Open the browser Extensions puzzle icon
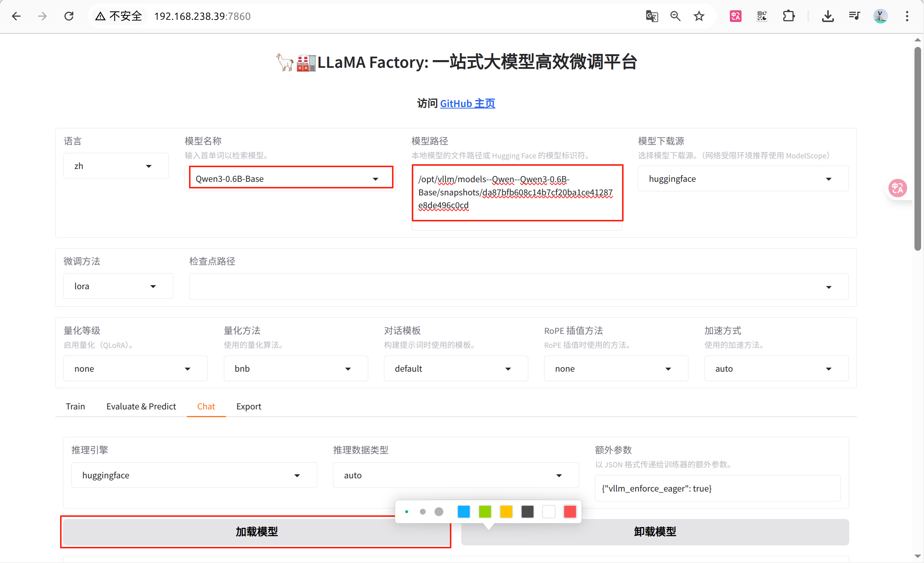The width and height of the screenshot is (924, 563). (x=789, y=16)
